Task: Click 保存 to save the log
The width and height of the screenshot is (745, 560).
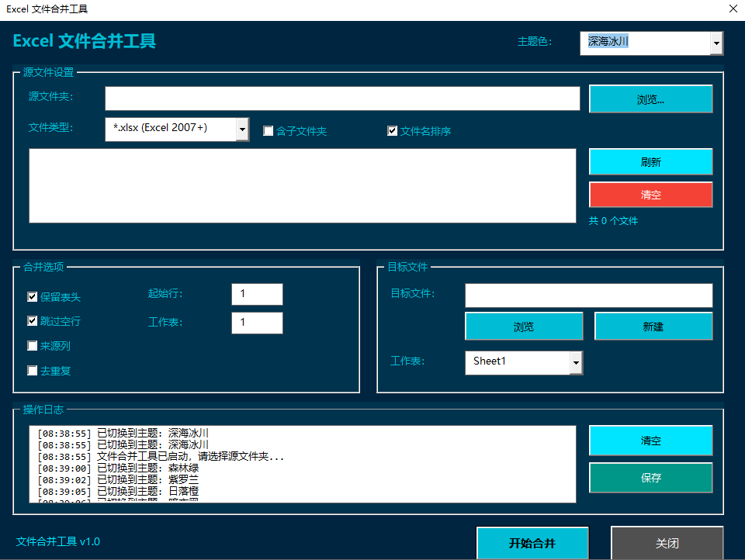Action: coord(650,478)
